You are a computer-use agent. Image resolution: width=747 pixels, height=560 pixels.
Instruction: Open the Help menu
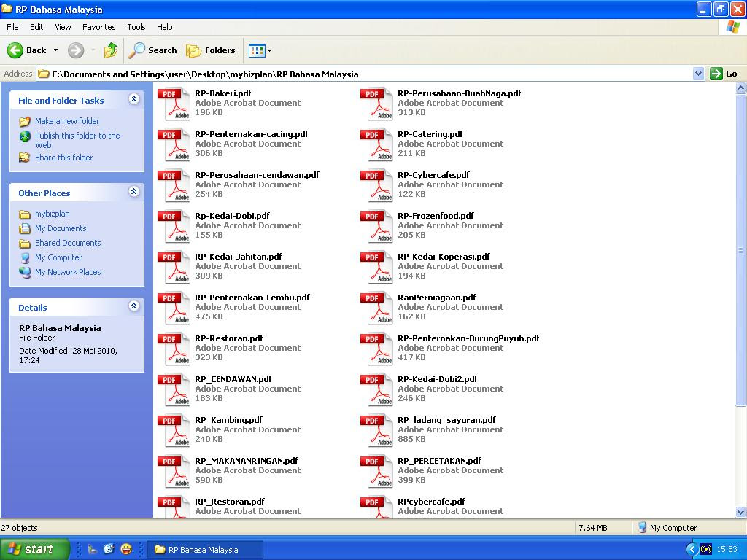click(164, 27)
